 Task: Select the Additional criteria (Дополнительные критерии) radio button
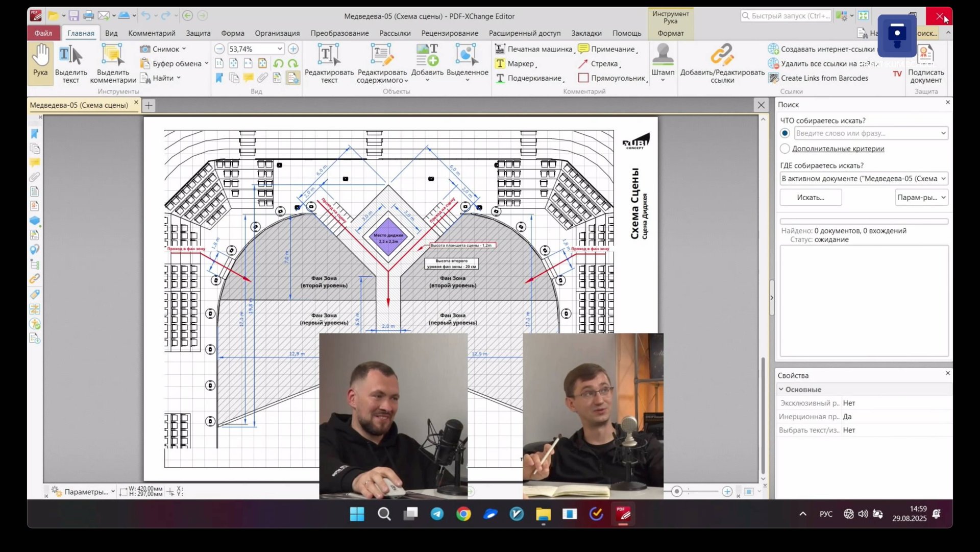tap(785, 149)
